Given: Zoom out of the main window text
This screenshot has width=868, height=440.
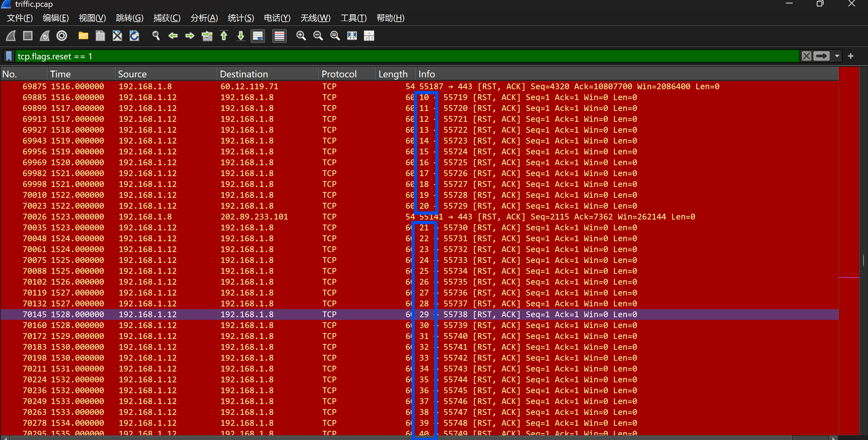Looking at the screenshot, I should 318,36.
